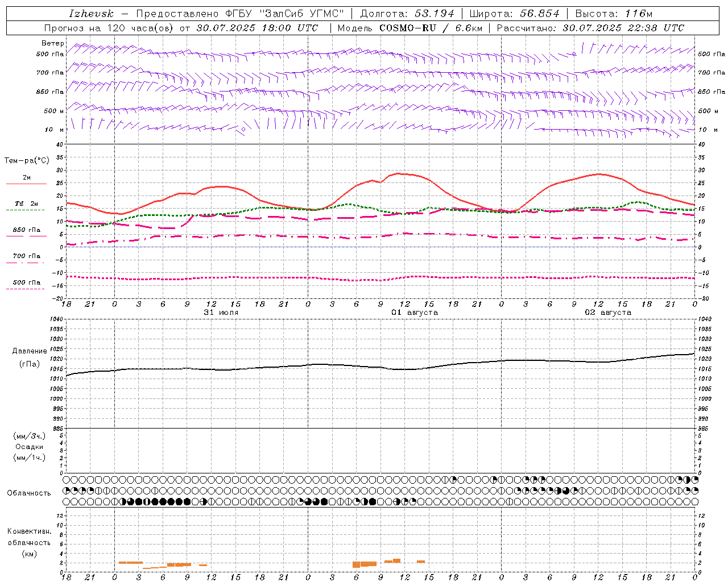Select the 500 гПа entry in temperature legend
This screenshot has height=582, width=728.
[x=27, y=282]
